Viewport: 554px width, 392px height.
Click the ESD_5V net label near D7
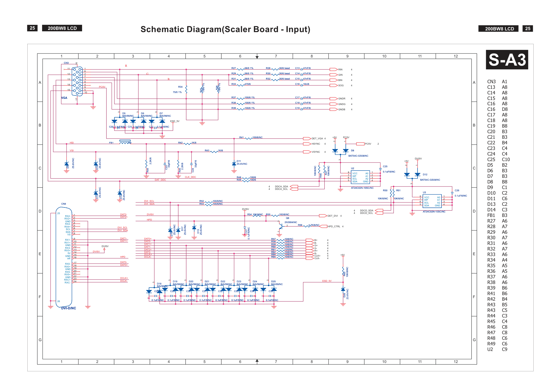coord(175,121)
